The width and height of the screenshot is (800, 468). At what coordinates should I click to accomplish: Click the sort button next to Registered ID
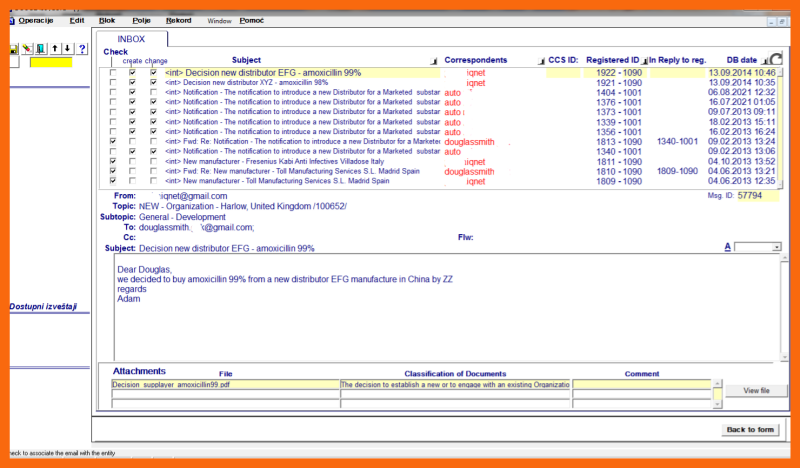click(x=644, y=61)
